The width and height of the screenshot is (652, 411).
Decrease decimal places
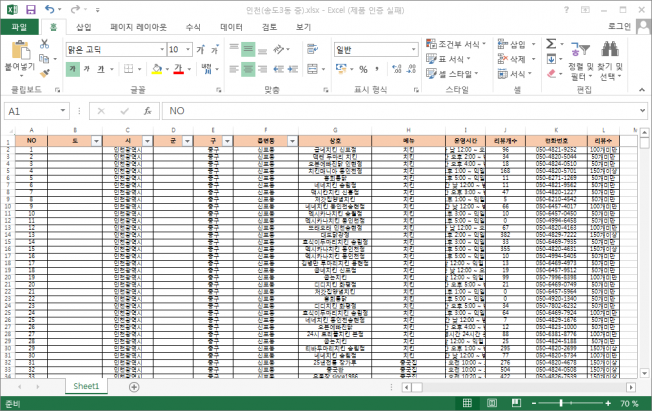click(411, 69)
